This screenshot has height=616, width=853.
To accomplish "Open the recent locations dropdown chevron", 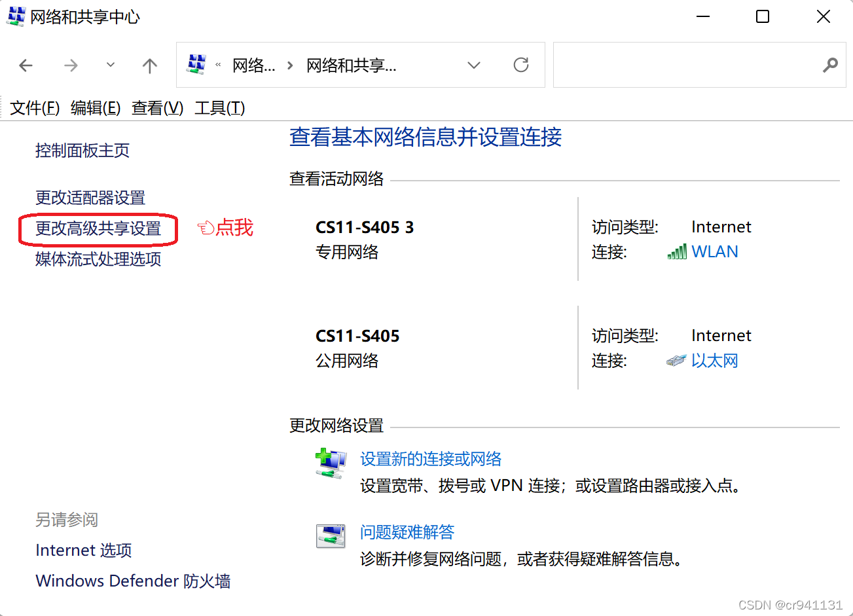I will 111,65.
